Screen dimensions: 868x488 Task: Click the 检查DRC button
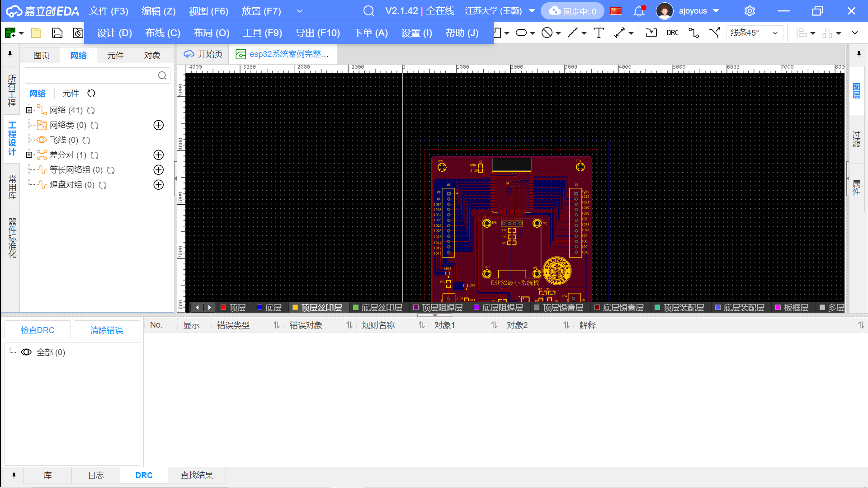point(38,330)
